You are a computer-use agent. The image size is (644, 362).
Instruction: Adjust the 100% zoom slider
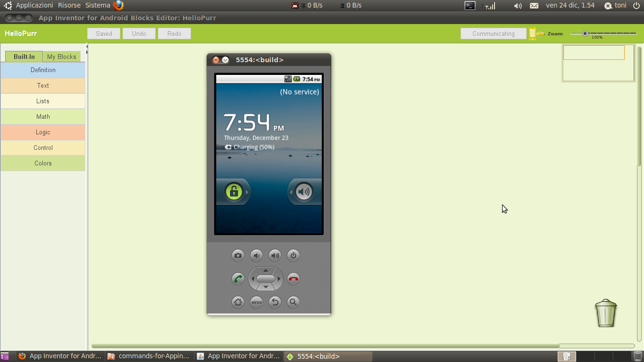click(x=585, y=33)
